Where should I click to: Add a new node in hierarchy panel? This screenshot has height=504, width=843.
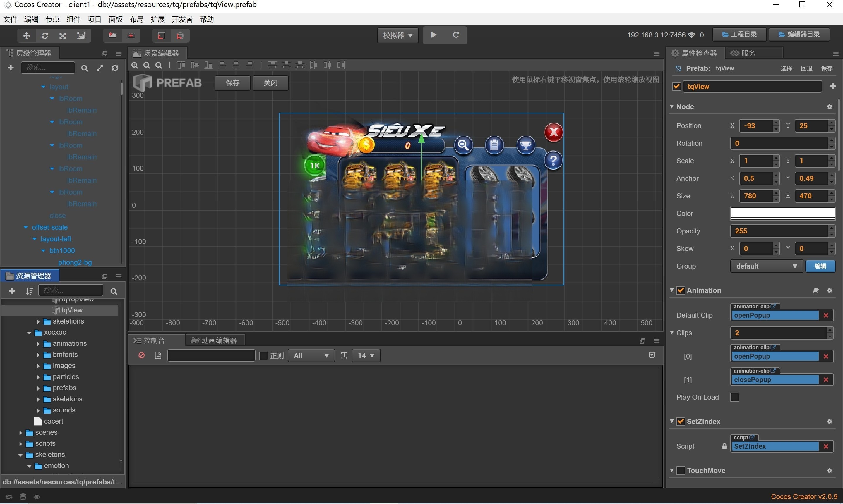point(11,68)
